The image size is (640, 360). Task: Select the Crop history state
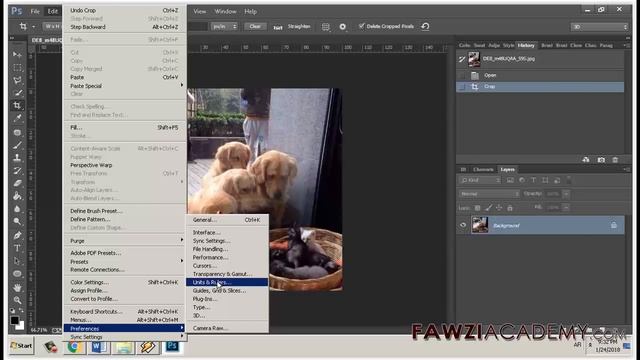(540, 87)
